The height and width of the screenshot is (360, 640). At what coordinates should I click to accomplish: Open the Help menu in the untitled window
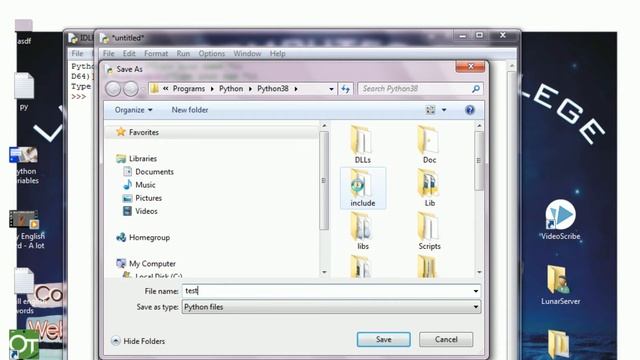click(x=278, y=53)
